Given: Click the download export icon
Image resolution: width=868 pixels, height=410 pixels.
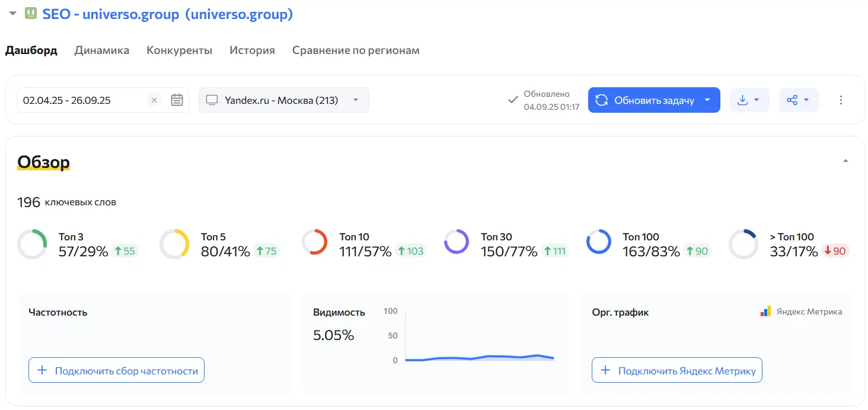Looking at the screenshot, I should tap(743, 100).
